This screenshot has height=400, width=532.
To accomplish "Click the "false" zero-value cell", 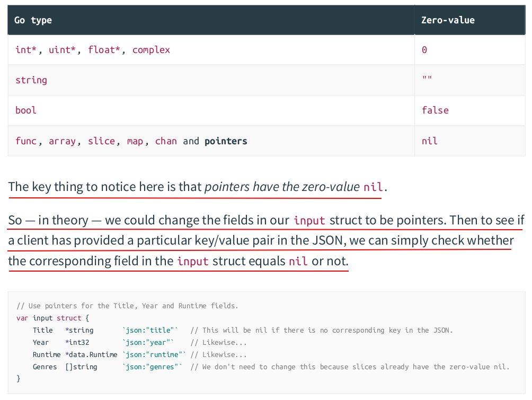I will 435,110.
